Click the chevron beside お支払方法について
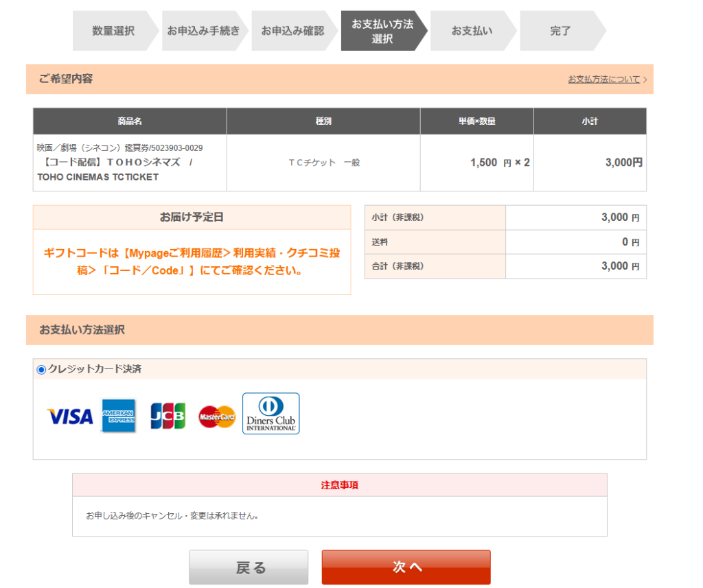The width and height of the screenshot is (703, 588). point(645,80)
